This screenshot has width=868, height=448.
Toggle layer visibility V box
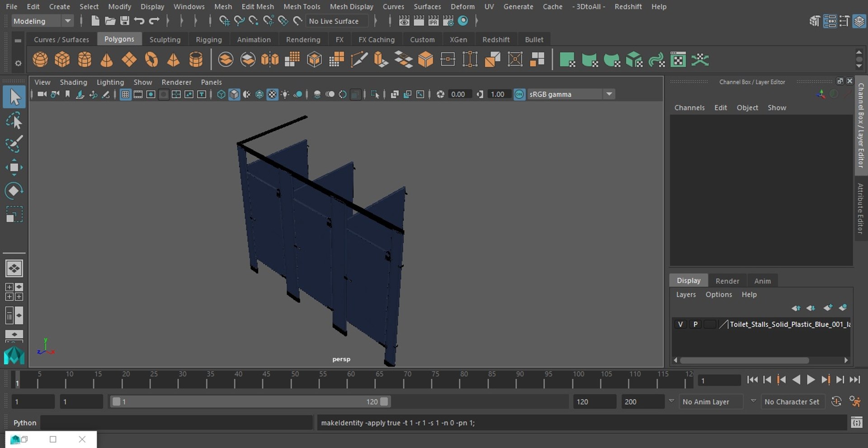[680, 324]
